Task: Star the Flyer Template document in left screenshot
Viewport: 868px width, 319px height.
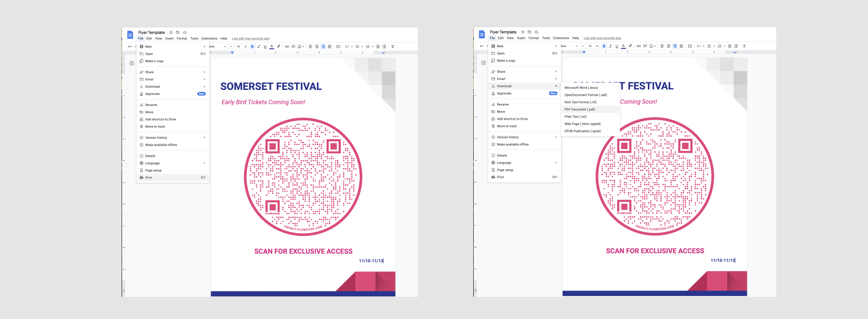Action: tap(171, 33)
